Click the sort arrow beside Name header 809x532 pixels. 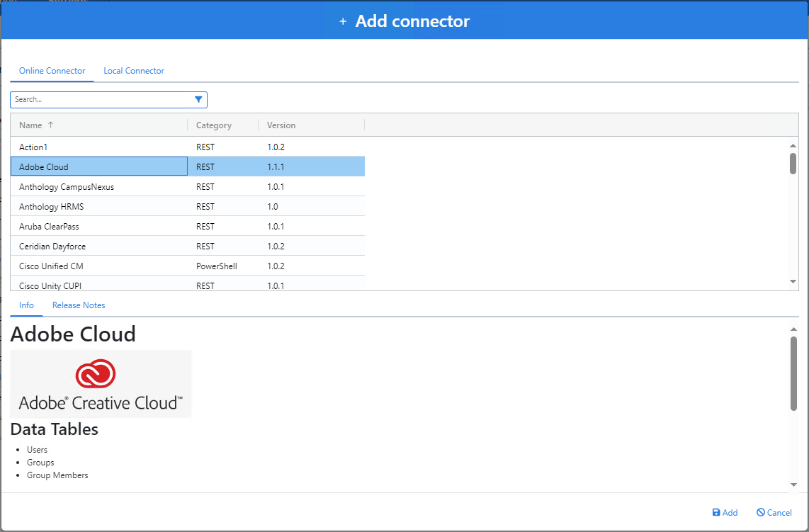tap(50, 125)
